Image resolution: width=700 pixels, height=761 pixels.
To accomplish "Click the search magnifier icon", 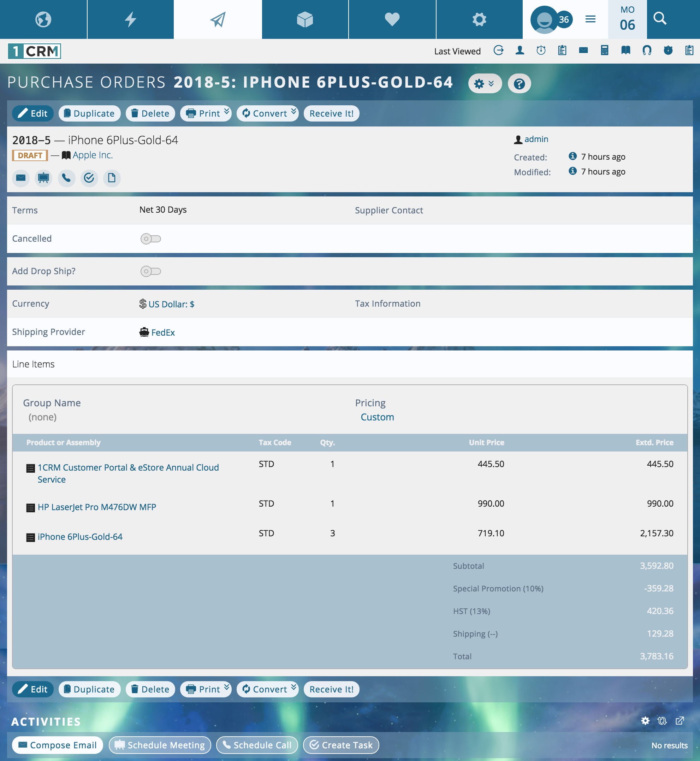I will [x=660, y=18].
